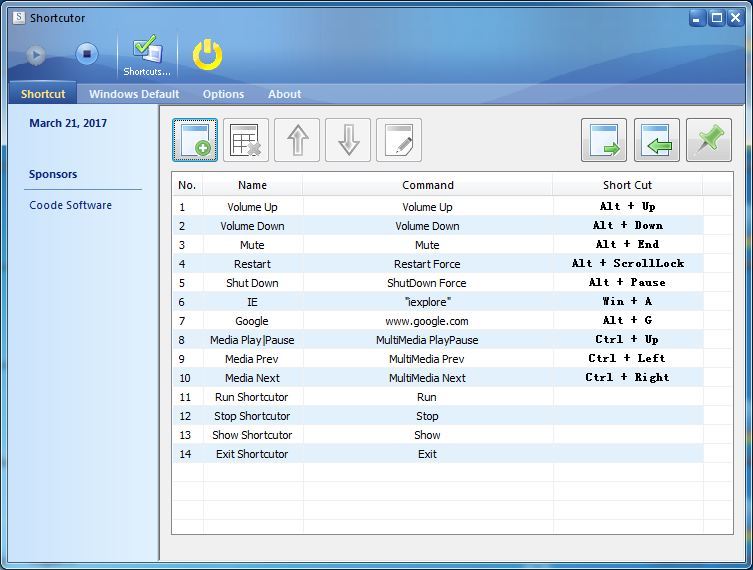Click the green pushpin icon
The image size is (753, 570).
point(709,140)
